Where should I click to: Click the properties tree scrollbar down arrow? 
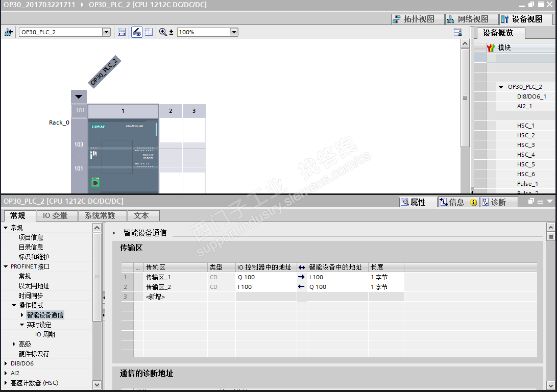[97, 384]
